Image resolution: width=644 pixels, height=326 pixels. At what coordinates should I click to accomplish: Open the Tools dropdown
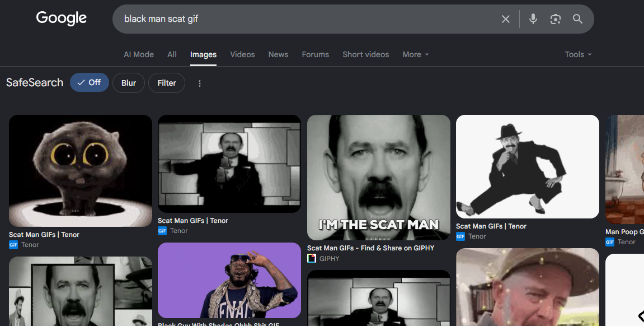coord(578,54)
